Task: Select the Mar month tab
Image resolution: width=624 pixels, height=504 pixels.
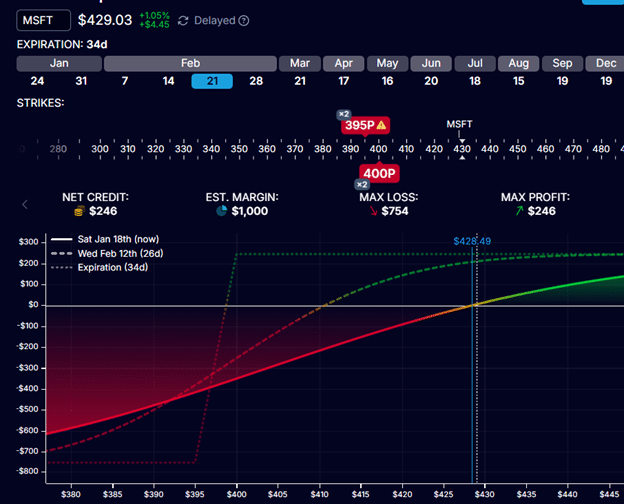Action: click(x=300, y=64)
